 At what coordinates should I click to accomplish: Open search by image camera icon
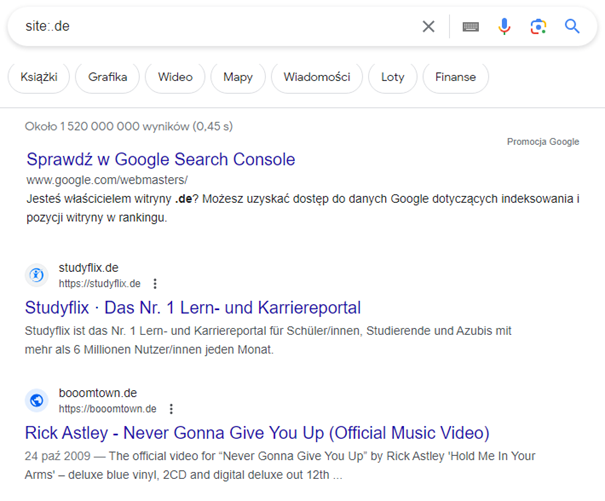point(538,27)
